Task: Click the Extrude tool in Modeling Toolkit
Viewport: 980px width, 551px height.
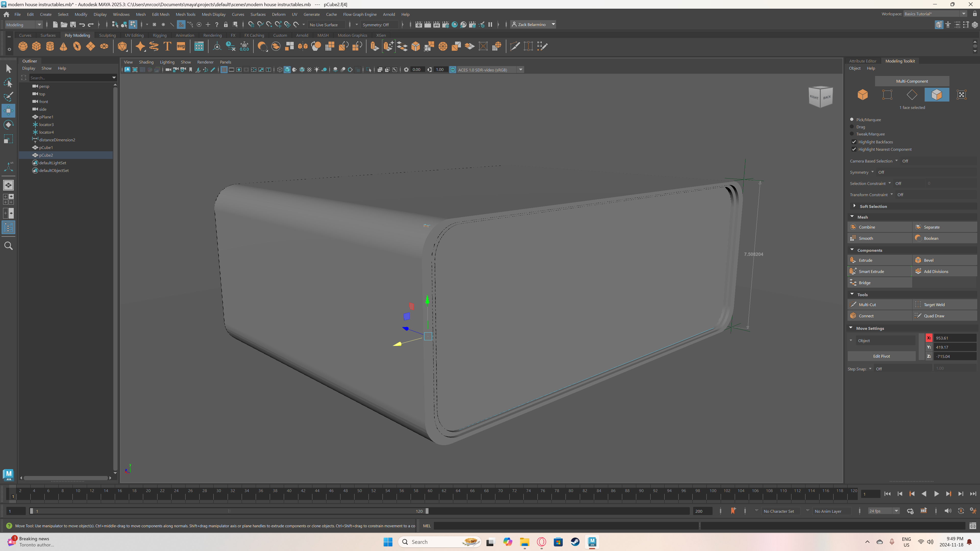Action: [879, 260]
